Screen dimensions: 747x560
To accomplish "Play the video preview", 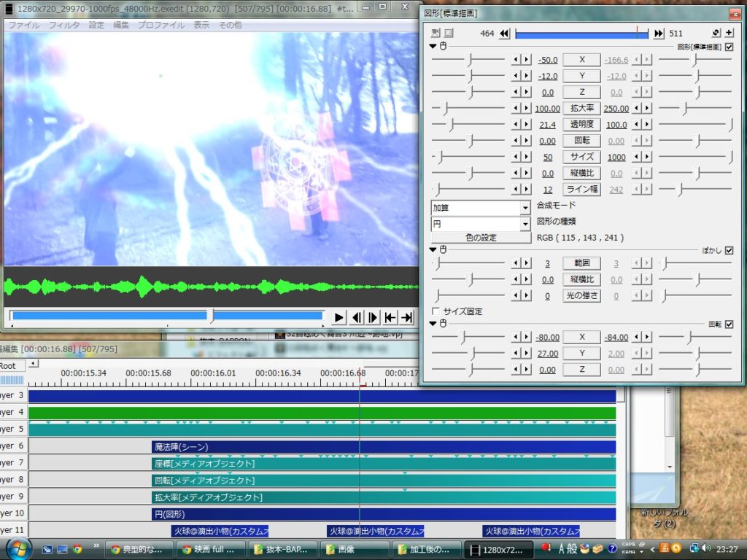I will click(x=338, y=317).
